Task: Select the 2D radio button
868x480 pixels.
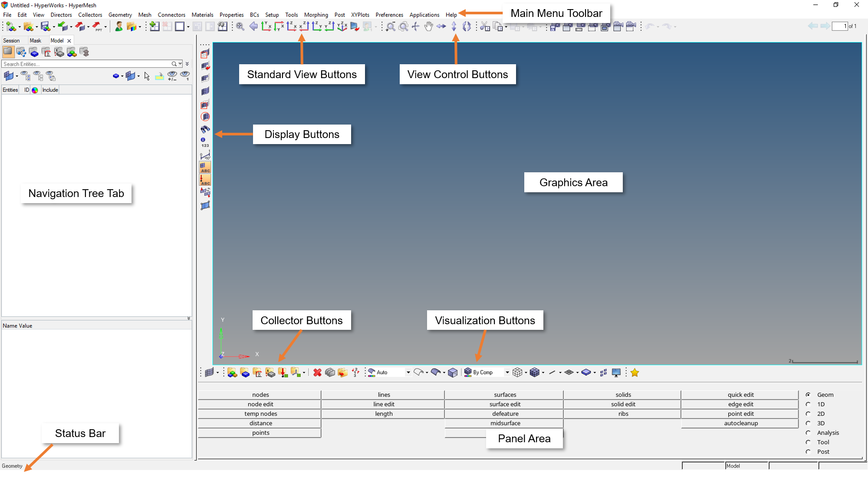Action: click(808, 414)
